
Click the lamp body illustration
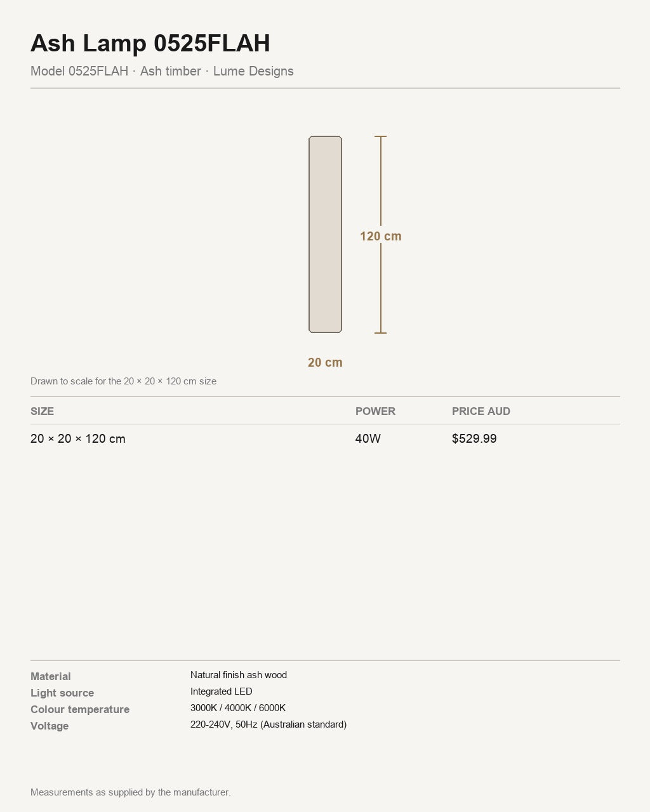(x=325, y=234)
